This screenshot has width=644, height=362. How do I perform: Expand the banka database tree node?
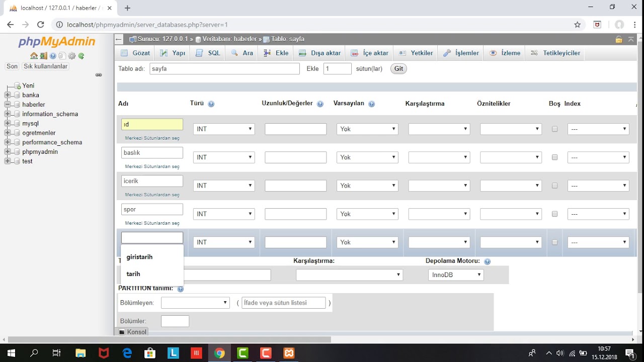pyautogui.click(x=8, y=95)
